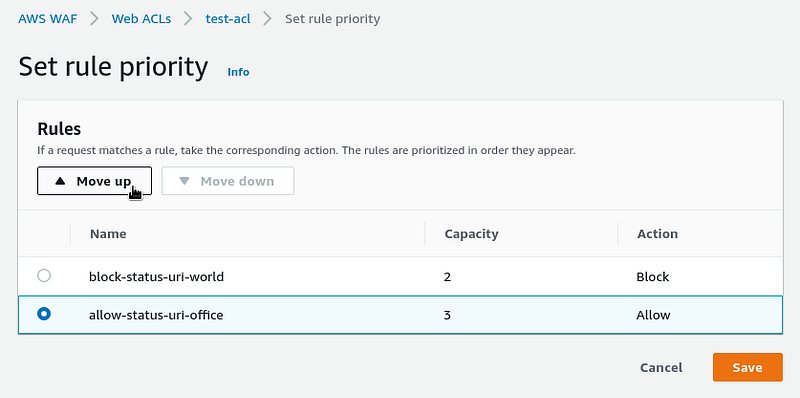The image size is (800, 398).
Task: Go to the AWS WAF breadcrumb link
Action: [48, 19]
